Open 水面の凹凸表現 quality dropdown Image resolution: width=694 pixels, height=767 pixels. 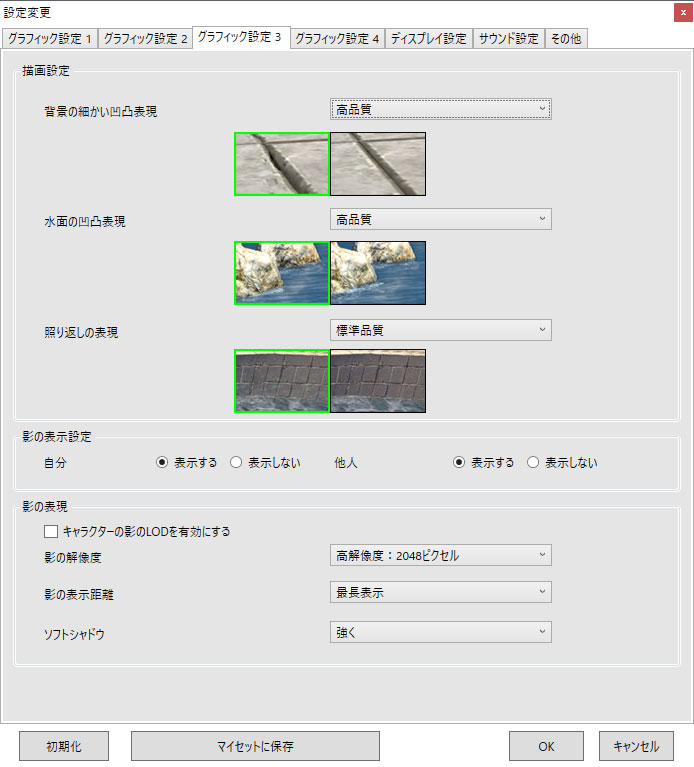(441, 219)
